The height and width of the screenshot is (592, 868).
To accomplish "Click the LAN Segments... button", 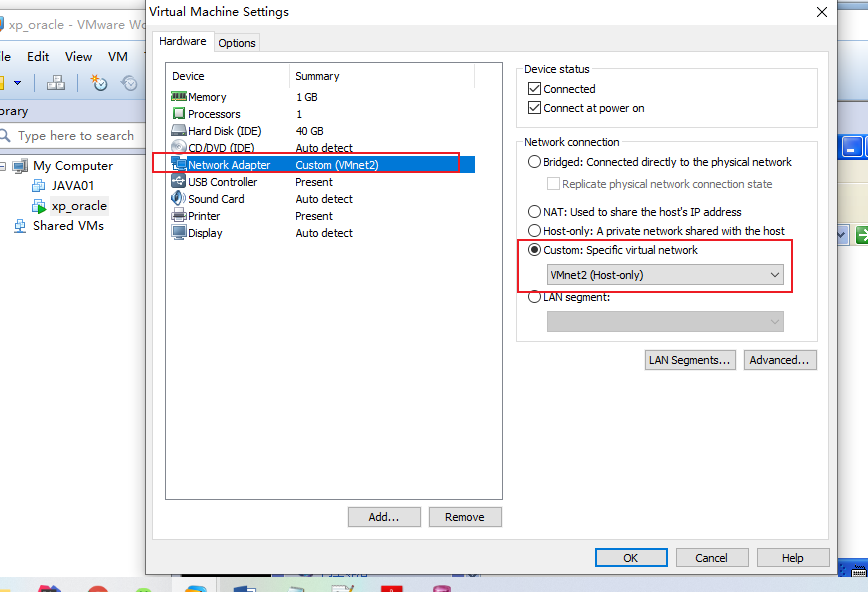I will click(x=690, y=360).
